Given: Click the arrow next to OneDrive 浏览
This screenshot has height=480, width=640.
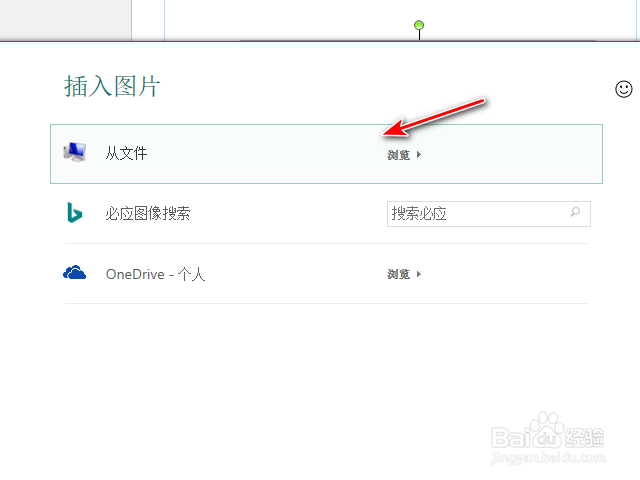Looking at the screenshot, I should coord(419,274).
